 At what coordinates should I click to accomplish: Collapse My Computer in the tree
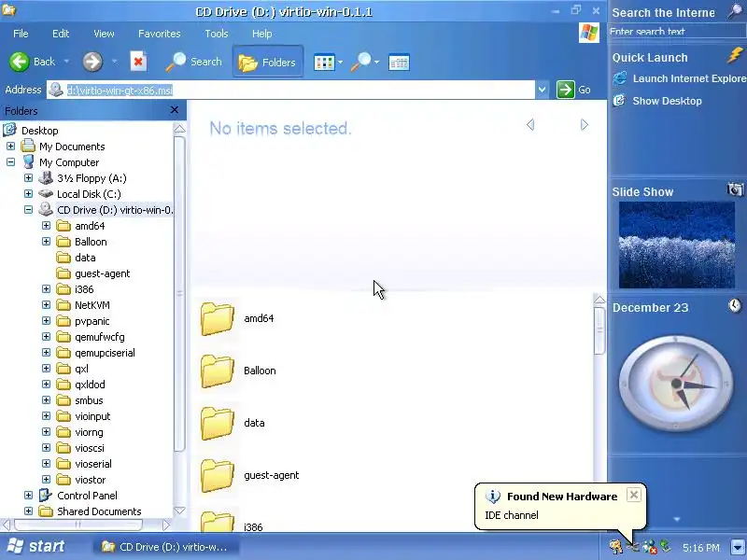pyautogui.click(x=11, y=161)
